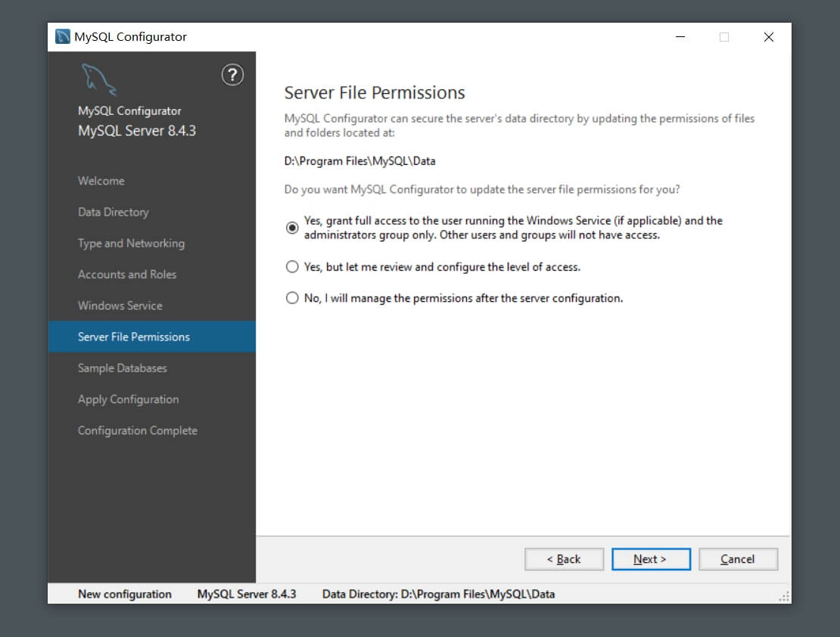Click New configuration in status bar

(x=125, y=594)
